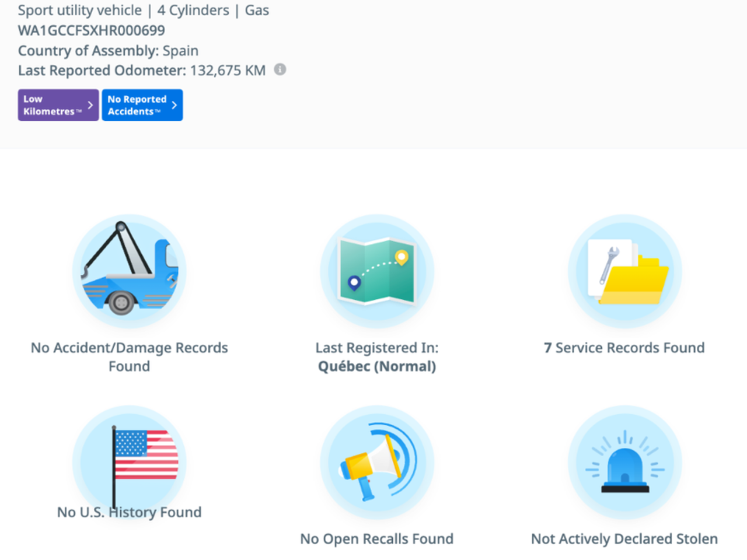This screenshot has width=747, height=560.
Task: Click the 7 Service Records Found label
Action: tap(624, 348)
